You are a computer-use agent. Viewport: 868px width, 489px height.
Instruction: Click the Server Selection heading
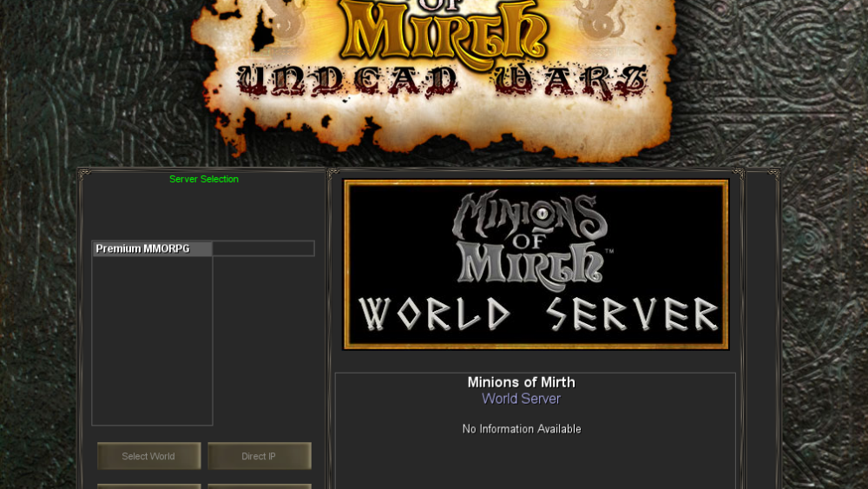(x=204, y=179)
